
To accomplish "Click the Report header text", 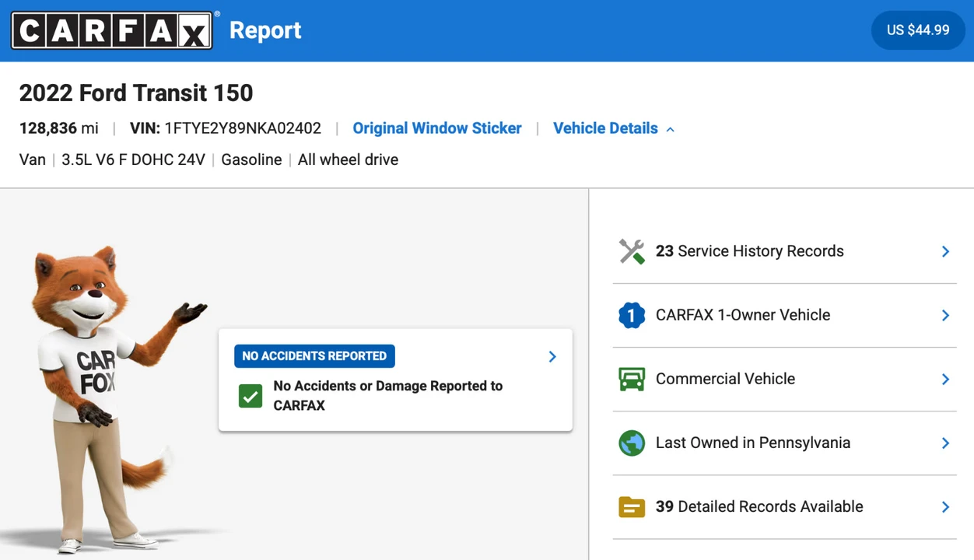I will tap(265, 30).
